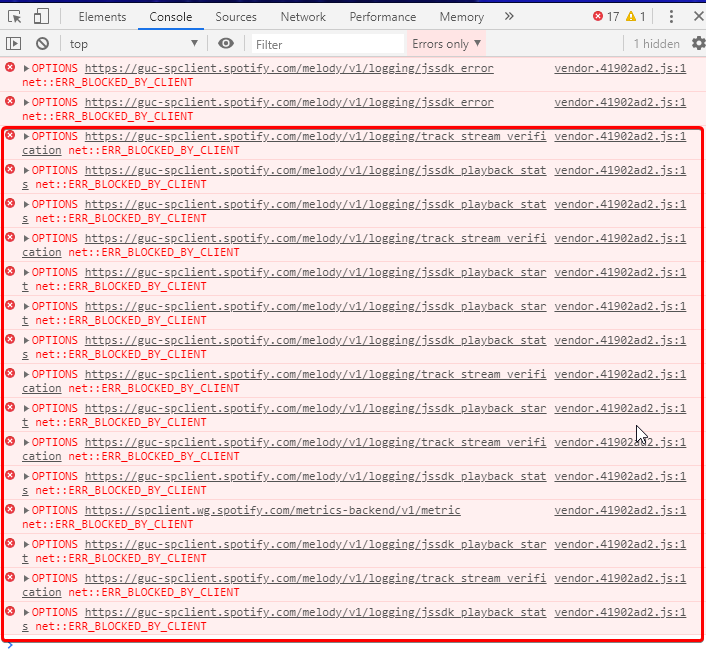Click the OPTIONS label of first jssdk_error entry
The image size is (706, 661).
(54, 68)
